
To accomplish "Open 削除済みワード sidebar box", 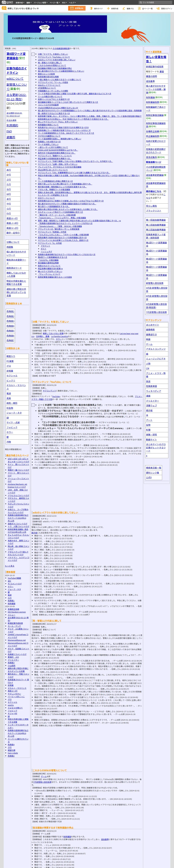I will click(x=14, y=268).
